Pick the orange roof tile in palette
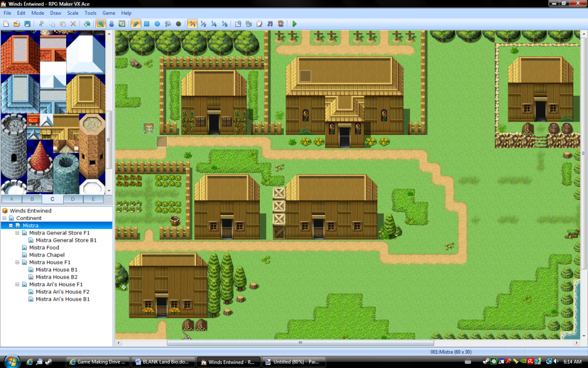588x368 pixels. (x=20, y=54)
